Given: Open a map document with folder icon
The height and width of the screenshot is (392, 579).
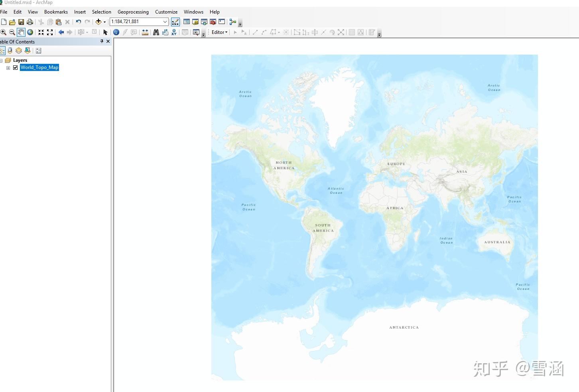Looking at the screenshot, I should (x=12, y=22).
